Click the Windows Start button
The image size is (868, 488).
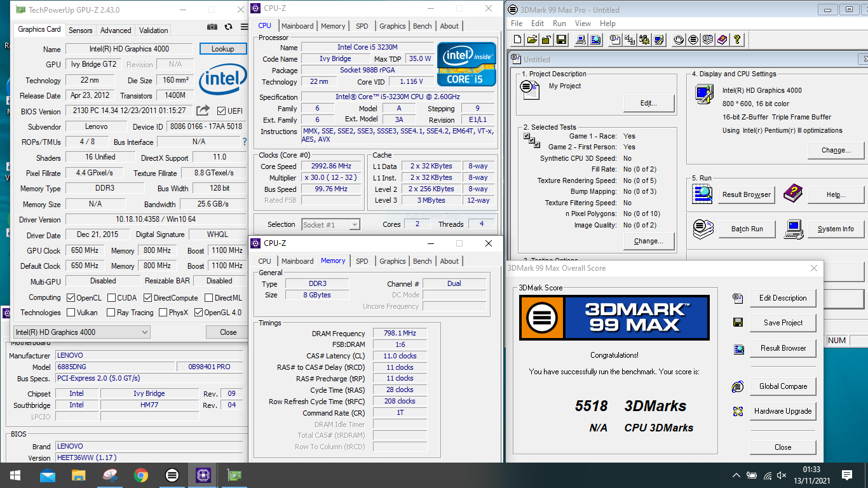click(x=15, y=475)
